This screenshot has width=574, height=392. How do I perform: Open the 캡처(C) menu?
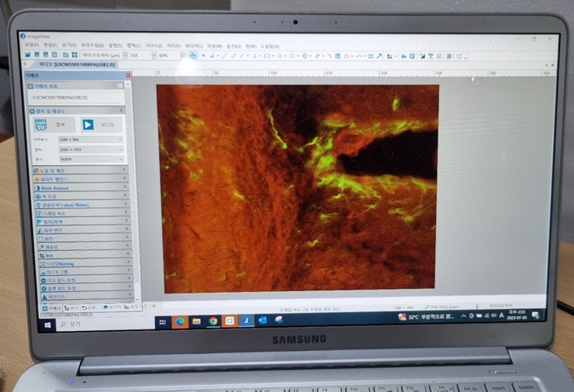(x=134, y=45)
